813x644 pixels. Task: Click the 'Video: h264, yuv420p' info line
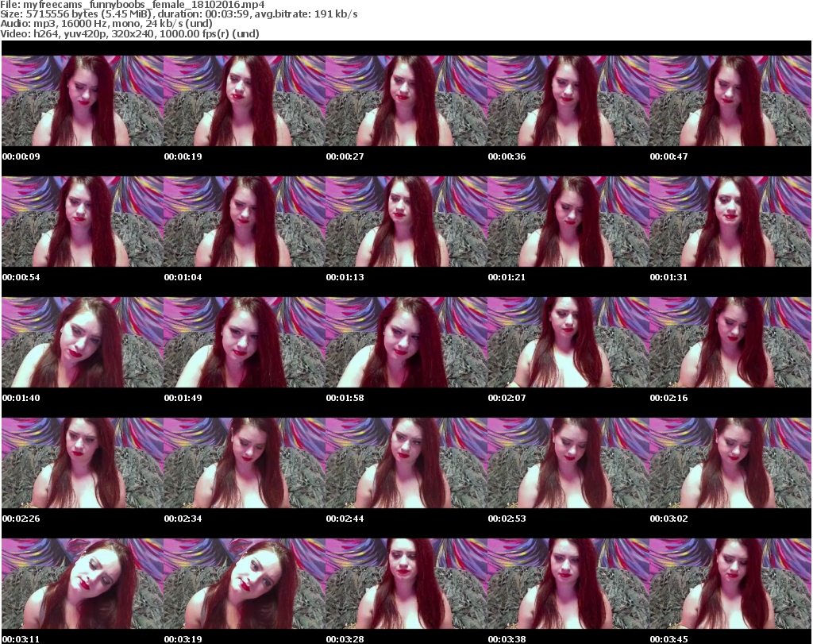pos(129,33)
